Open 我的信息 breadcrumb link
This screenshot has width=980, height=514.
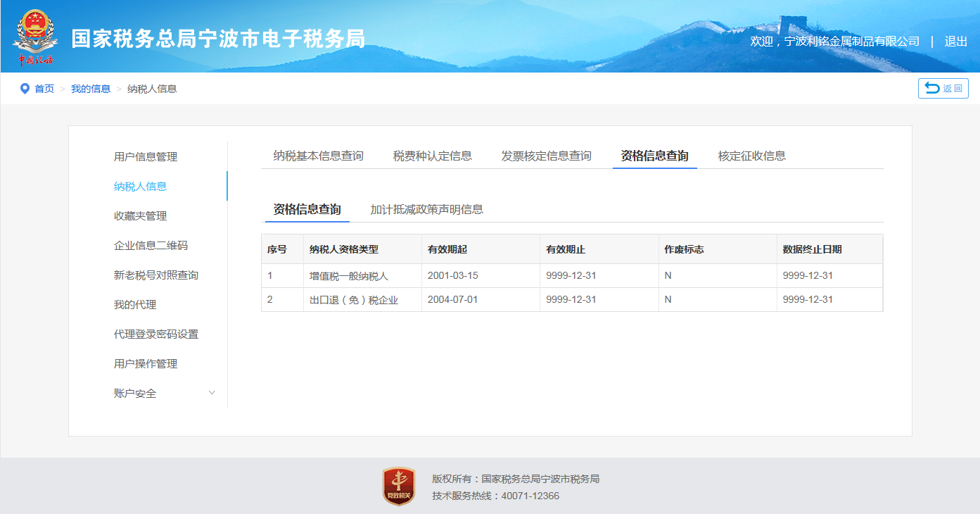(91, 89)
